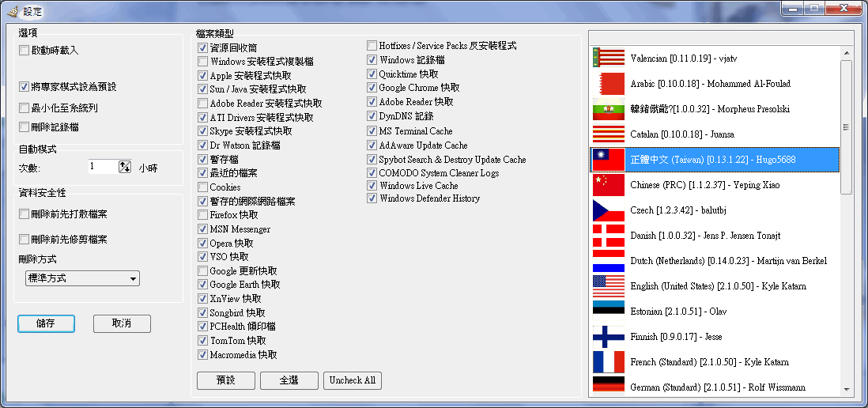Uncheck Windows Defender History checkbox

tap(372, 198)
